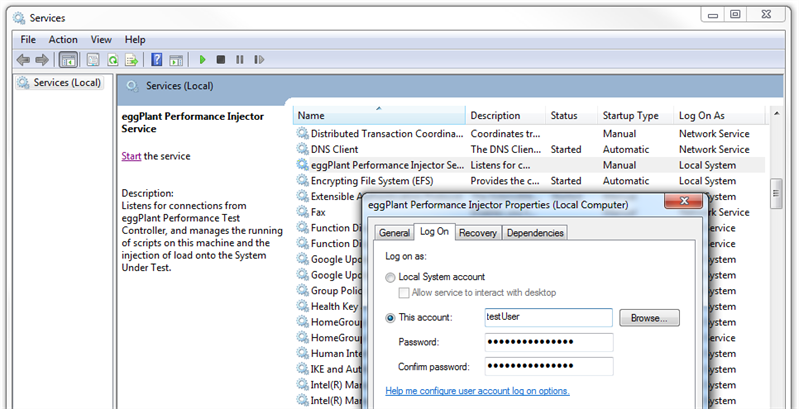Open Help with the blue question-mark icon

point(157,60)
